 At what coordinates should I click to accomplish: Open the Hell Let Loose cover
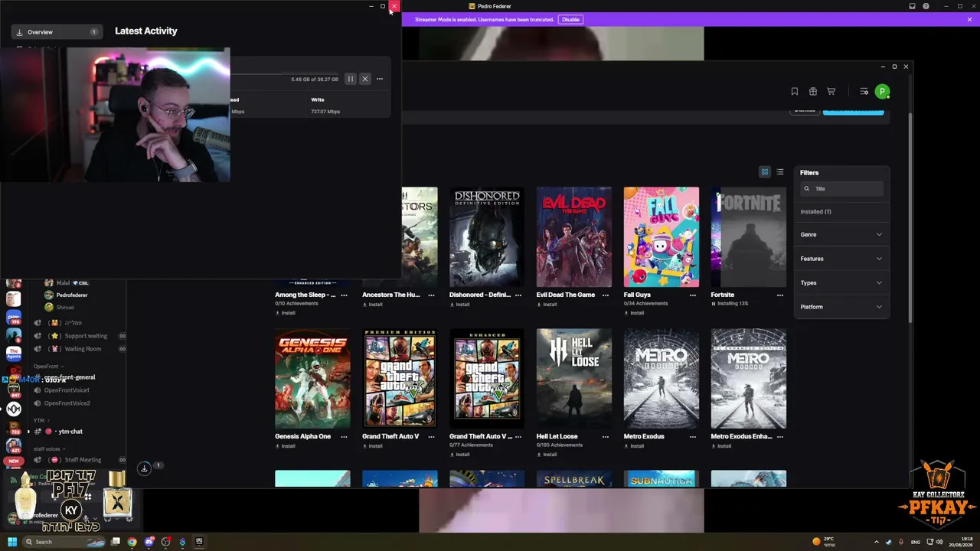574,379
